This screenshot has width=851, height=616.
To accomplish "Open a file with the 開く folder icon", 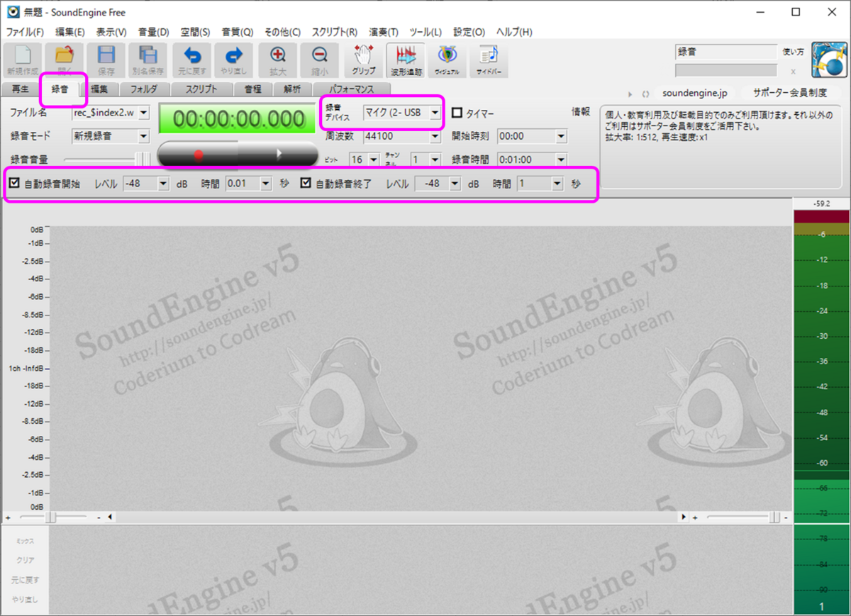I will tap(64, 60).
